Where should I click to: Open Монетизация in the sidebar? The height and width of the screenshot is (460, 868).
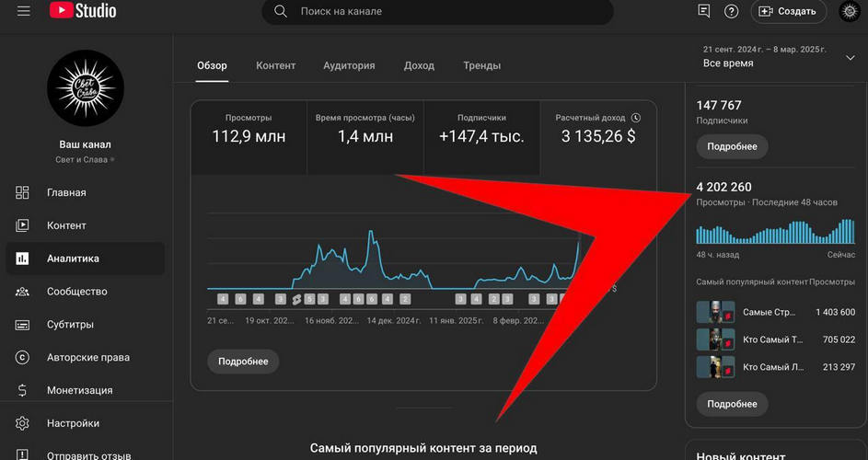coord(79,390)
